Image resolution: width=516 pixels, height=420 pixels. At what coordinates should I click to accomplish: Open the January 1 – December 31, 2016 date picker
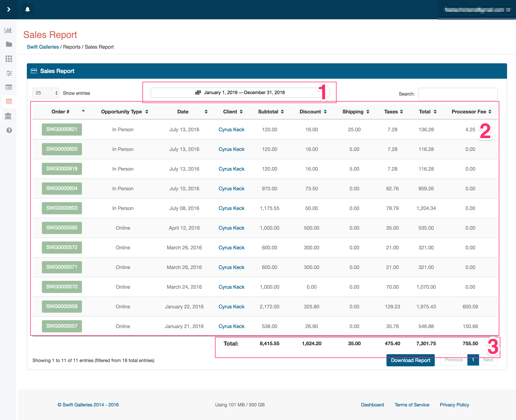click(x=240, y=92)
